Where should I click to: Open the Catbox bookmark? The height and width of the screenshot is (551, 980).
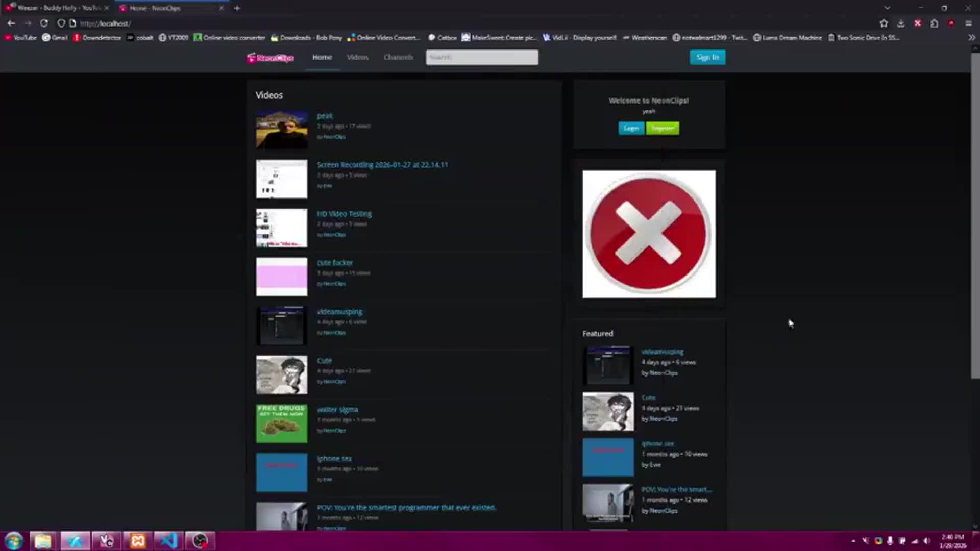pyautogui.click(x=443, y=38)
